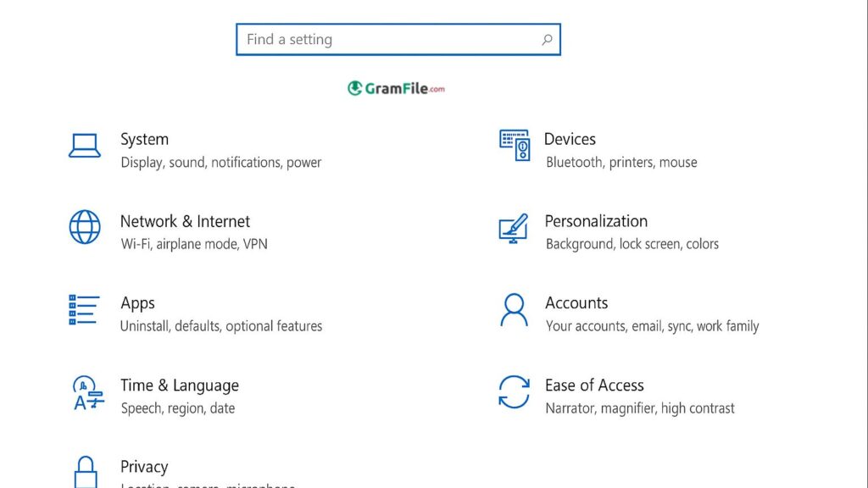Open the Devices keyboard and speaker icon
Image resolution: width=868 pixels, height=488 pixels.
pyautogui.click(x=515, y=146)
